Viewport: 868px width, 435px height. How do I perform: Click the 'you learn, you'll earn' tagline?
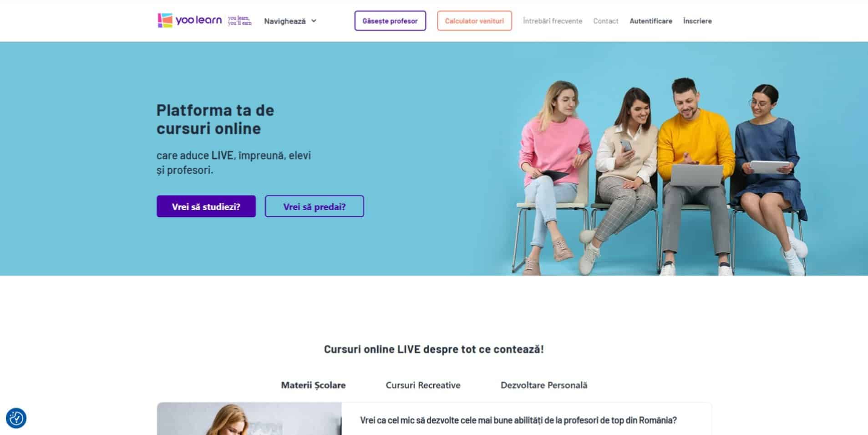[239, 20]
